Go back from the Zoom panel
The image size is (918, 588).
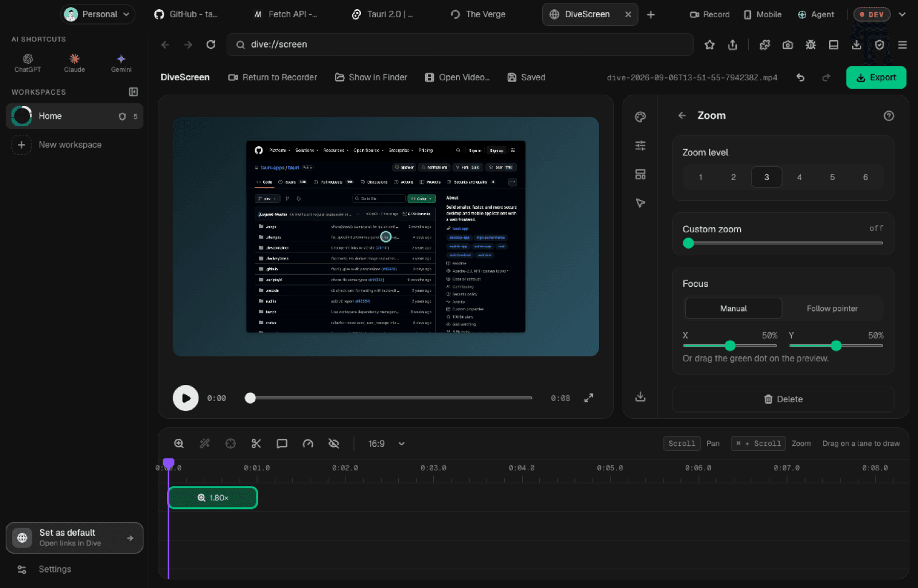pos(682,115)
